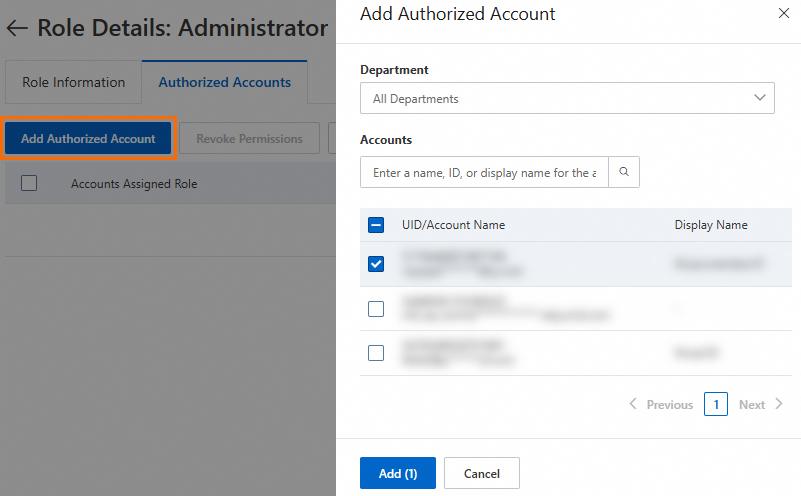The width and height of the screenshot is (801, 496).
Task: Click the Accounts label above the search box
Action: [x=386, y=139]
